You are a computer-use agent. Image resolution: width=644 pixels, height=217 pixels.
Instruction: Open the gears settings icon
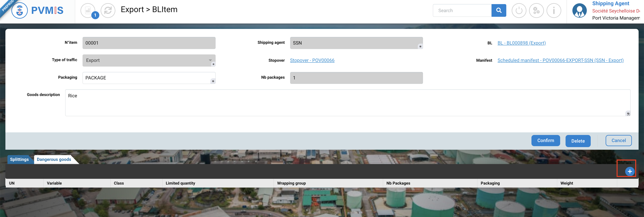pos(536,10)
